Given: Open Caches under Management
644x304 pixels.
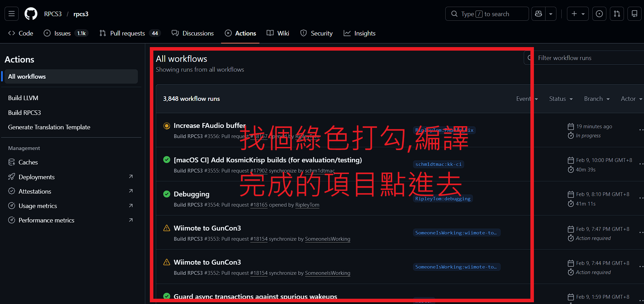Looking at the screenshot, I should 28,162.
